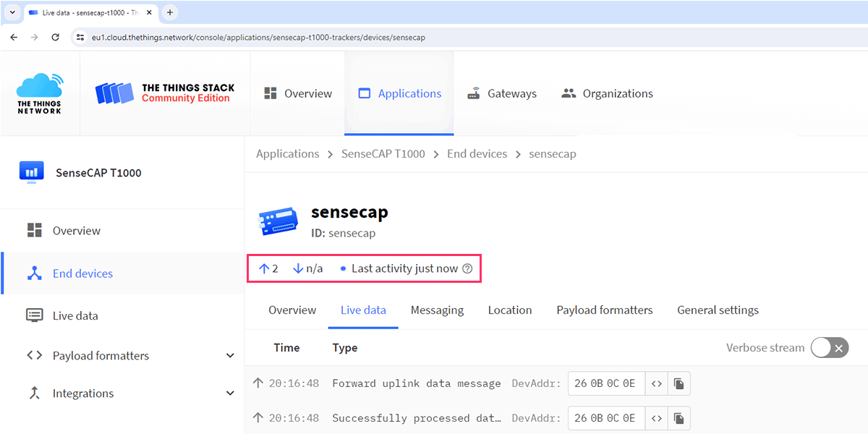The width and height of the screenshot is (868, 434).
Task: Click the End devices fork icon in sidebar
Action: 34,273
